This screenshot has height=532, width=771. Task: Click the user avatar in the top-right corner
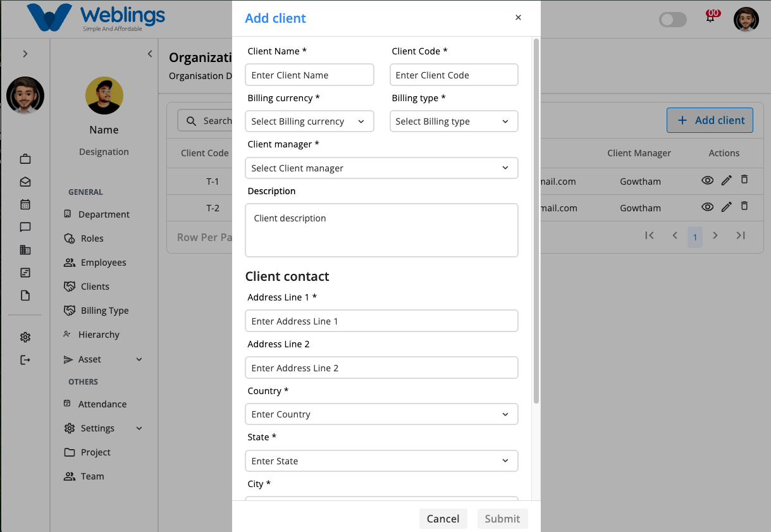pyautogui.click(x=746, y=19)
